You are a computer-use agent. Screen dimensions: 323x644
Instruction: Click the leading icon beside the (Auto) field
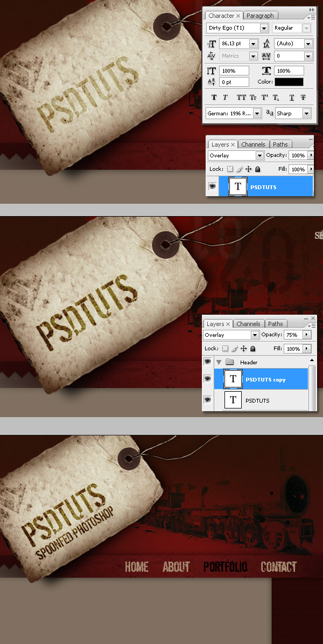pyautogui.click(x=266, y=44)
